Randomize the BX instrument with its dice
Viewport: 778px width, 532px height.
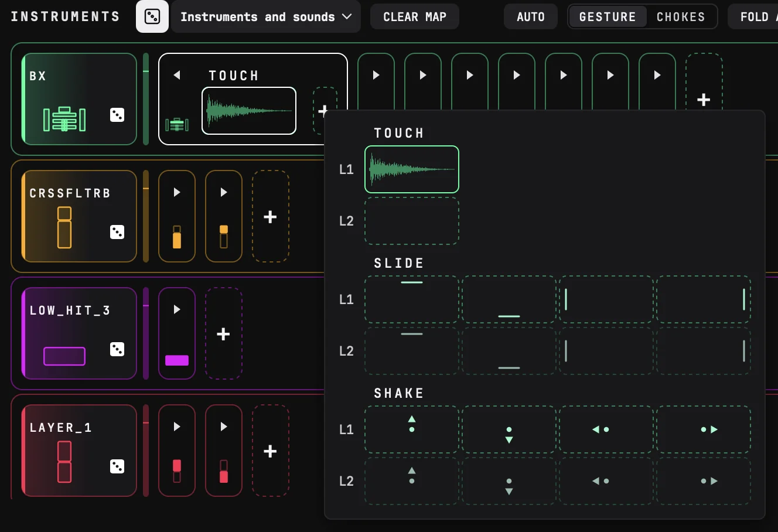pos(117,115)
